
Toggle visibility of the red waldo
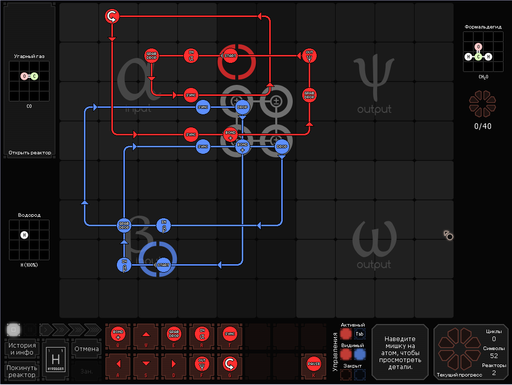(346, 354)
